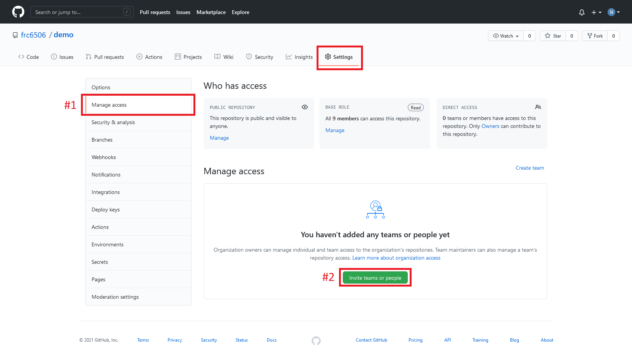Click Manage under Base role
This screenshot has width=632, height=364.
click(x=335, y=130)
